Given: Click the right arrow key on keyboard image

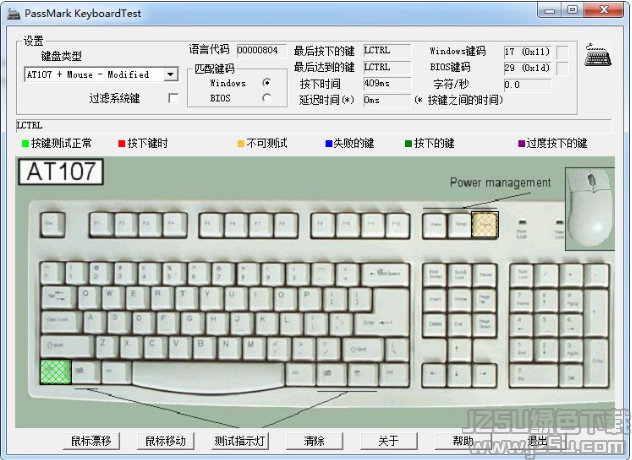Looking at the screenshot, I should coord(484,375).
